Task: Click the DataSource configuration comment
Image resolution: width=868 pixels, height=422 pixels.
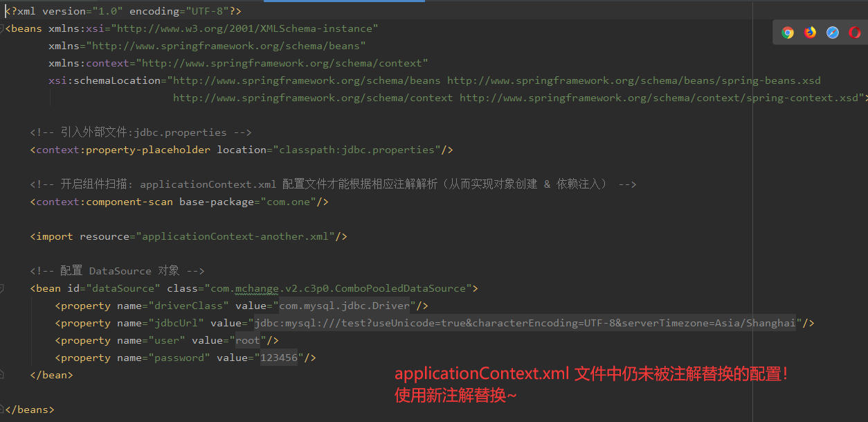Action: tap(117, 271)
